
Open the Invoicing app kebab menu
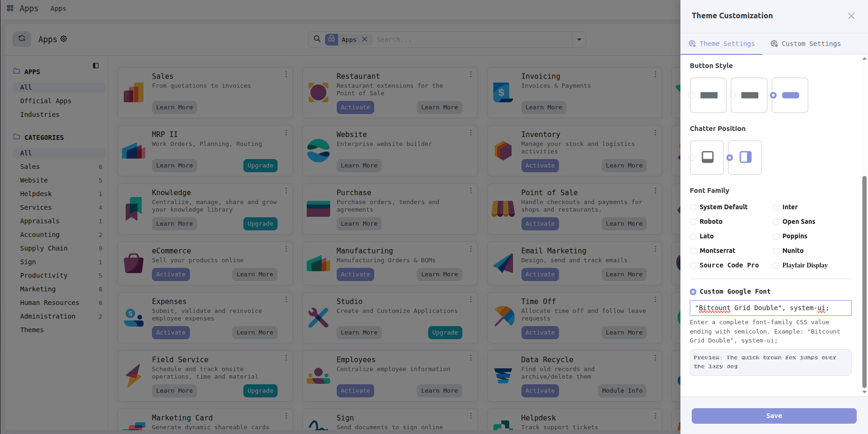656,75
